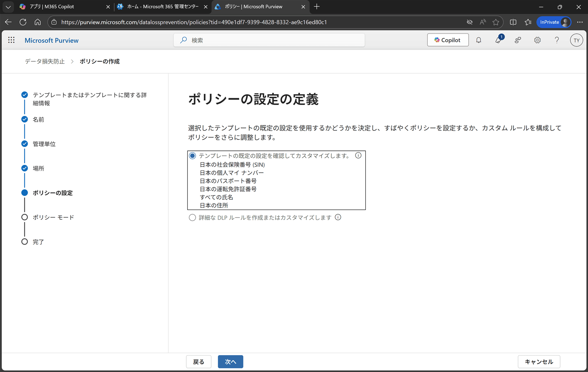Image resolution: width=588 pixels, height=372 pixels.
Task: Click すべての氏名 text
Action: 216,197
